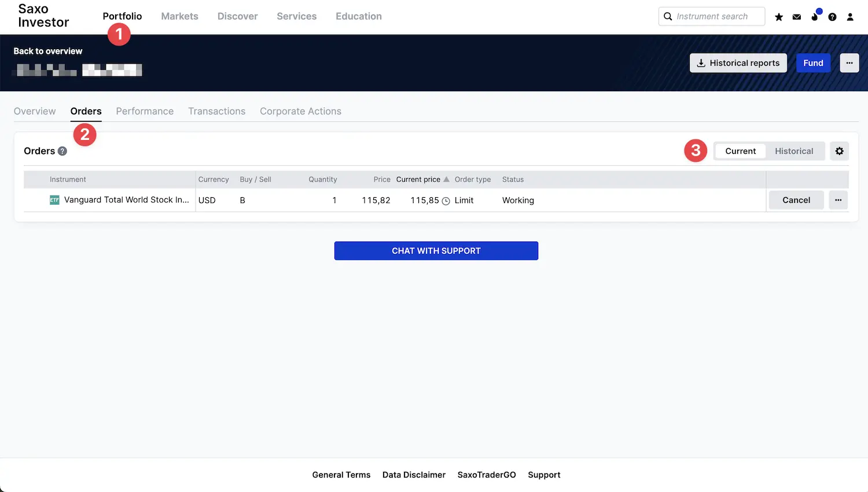Open the help question mark in header

pos(832,17)
